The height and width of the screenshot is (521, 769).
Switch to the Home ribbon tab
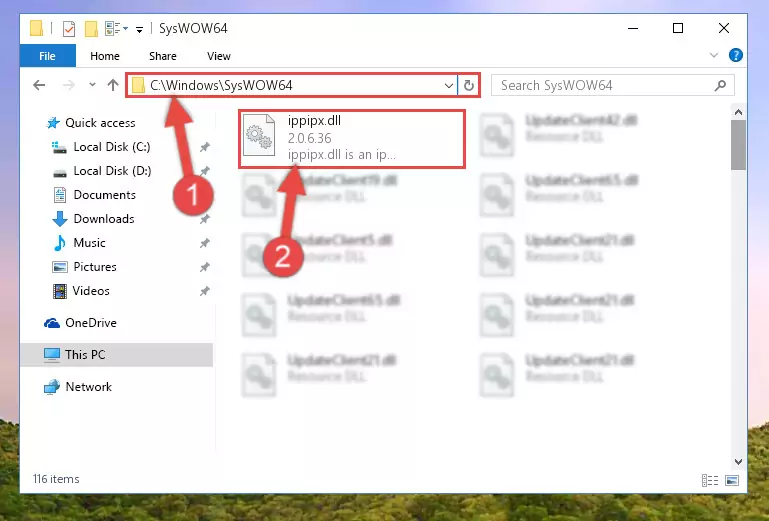[104, 56]
